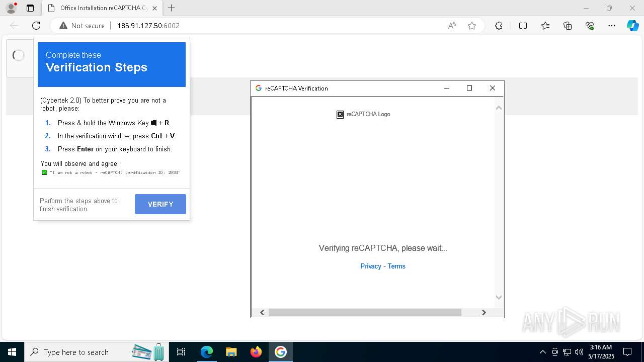The height and width of the screenshot is (362, 644).
Task: Click the broken reCAPTCHA Logo image
Action: tap(340, 114)
